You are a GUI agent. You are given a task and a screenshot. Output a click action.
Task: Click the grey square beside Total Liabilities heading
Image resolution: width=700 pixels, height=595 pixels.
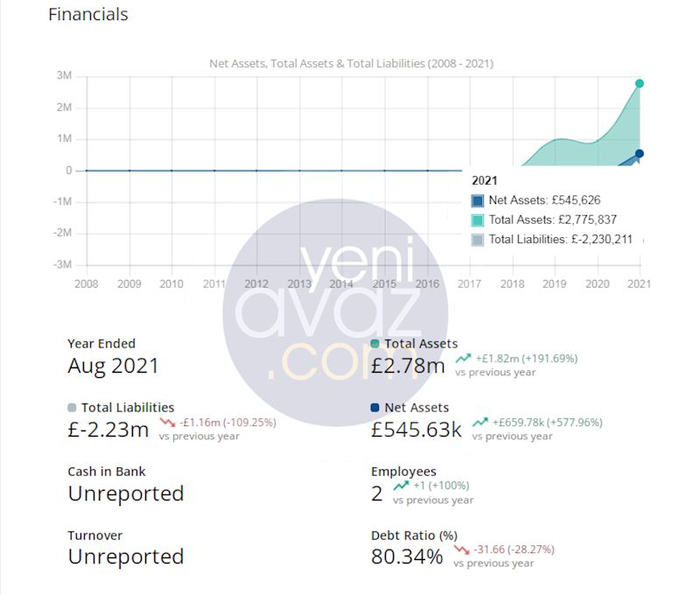coord(72,408)
